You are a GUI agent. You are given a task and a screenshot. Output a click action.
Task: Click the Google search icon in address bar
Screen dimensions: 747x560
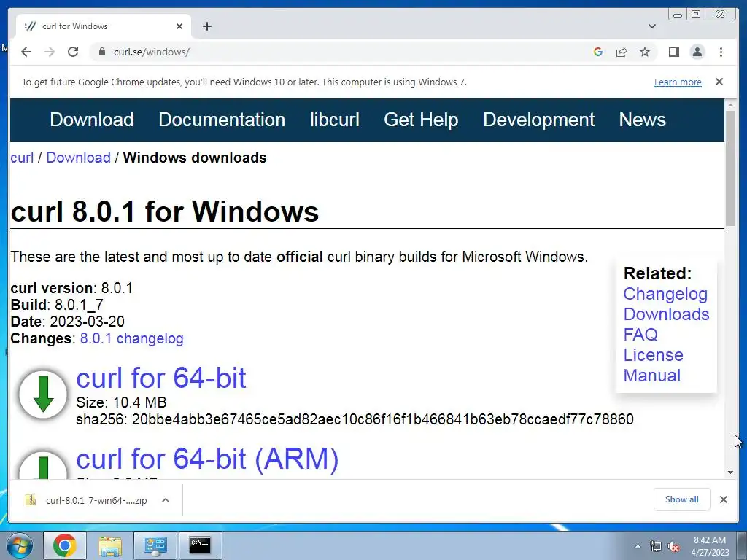pyautogui.click(x=598, y=52)
